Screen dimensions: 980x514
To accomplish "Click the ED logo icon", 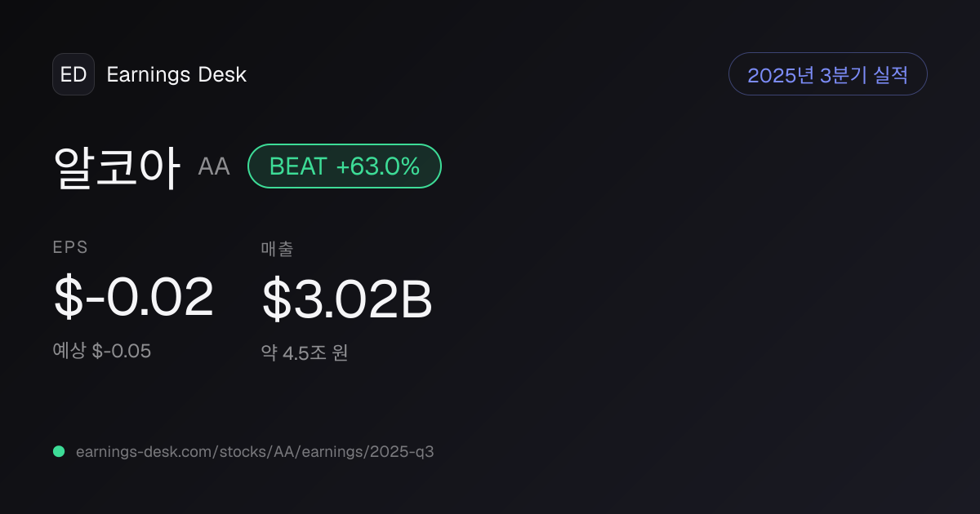I will [73, 74].
